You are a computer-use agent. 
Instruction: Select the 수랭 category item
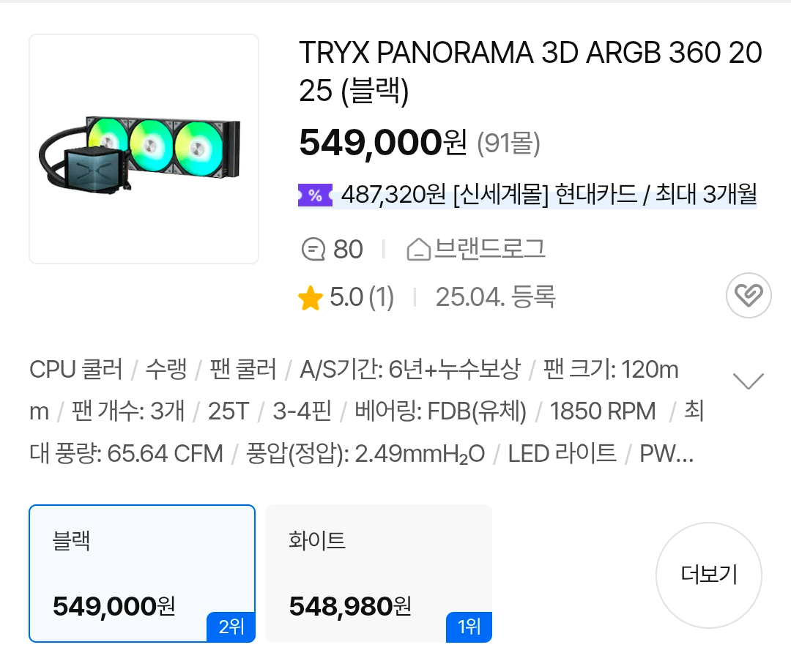click(x=167, y=370)
